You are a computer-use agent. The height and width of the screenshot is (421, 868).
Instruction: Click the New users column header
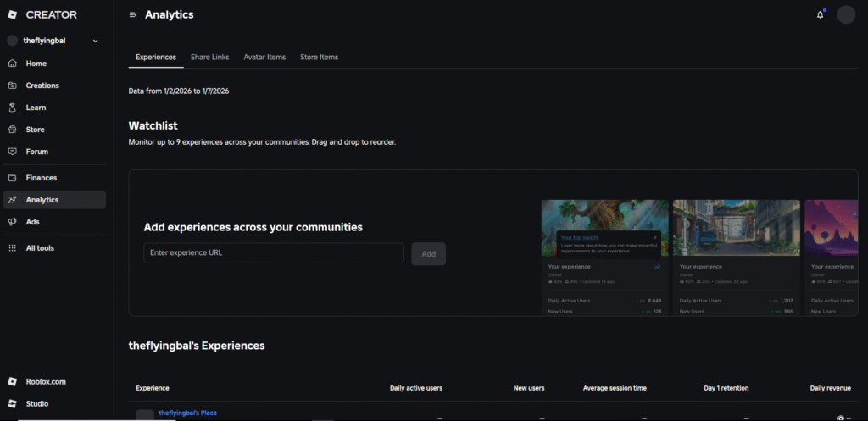tap(529, 388)
